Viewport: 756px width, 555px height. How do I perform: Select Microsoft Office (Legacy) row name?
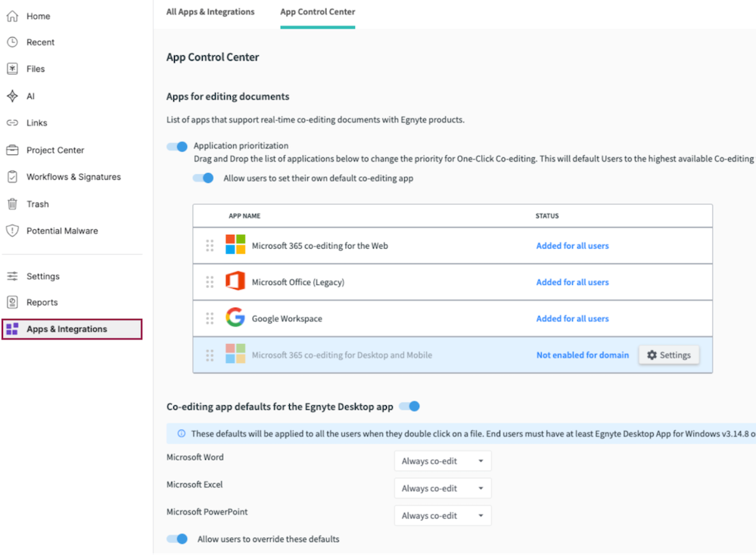298,282
